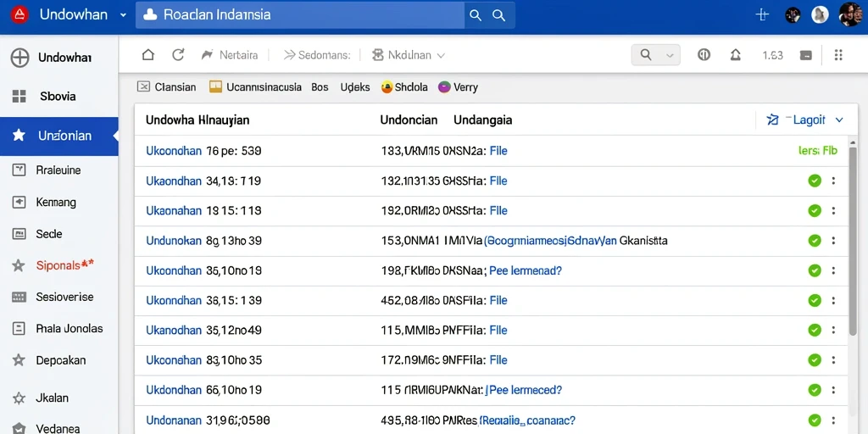Toggle green check on the 115,MMl8 row
This screenshot has width=868, height=434.
pos(815,330)
